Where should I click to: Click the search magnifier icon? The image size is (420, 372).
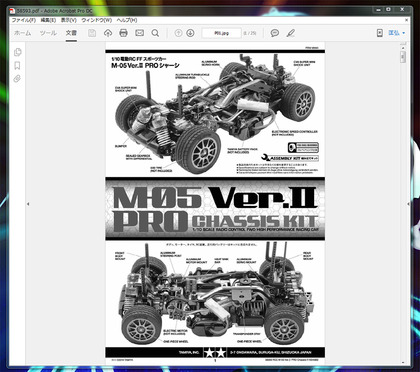(155, 33)
